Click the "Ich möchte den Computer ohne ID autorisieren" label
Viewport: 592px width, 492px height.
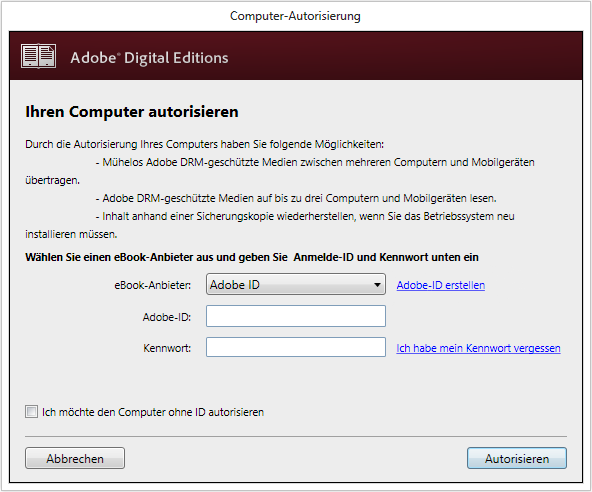153,412
